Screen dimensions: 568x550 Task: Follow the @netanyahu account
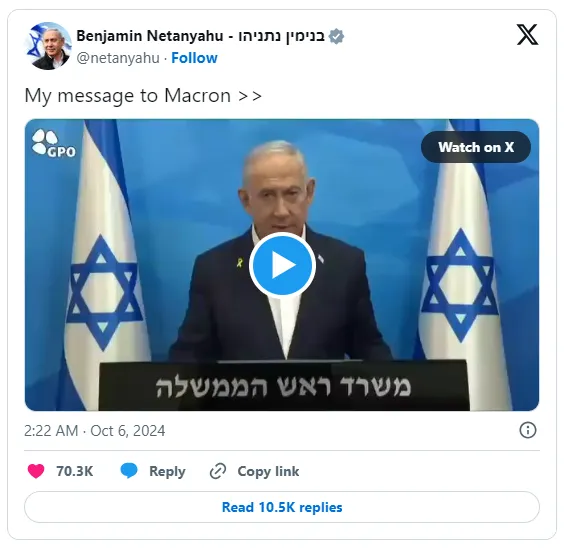[x=194, y=58]
